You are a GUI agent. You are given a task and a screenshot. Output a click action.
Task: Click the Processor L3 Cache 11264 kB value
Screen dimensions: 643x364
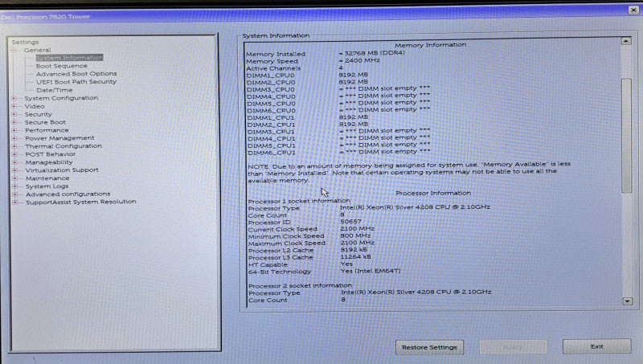tap(355, 256)
